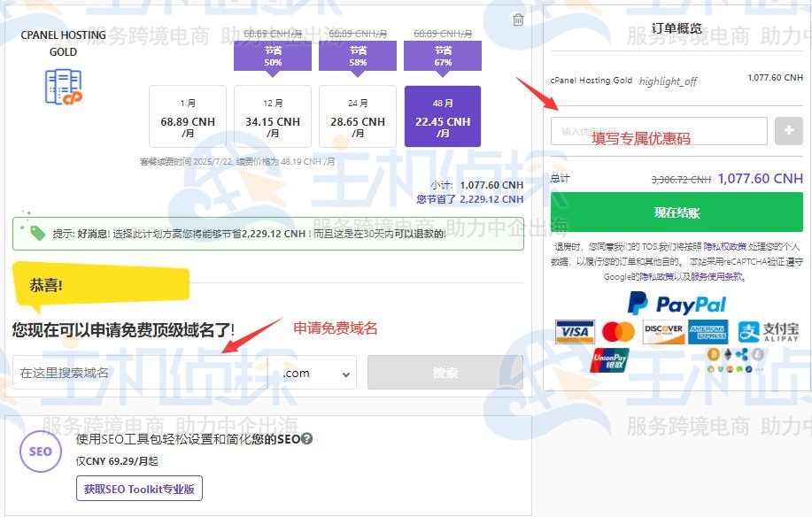The height and width of the screenshot is (517, 812).
Task: Click the purple SEO circle icon
Action: [41, 451]
